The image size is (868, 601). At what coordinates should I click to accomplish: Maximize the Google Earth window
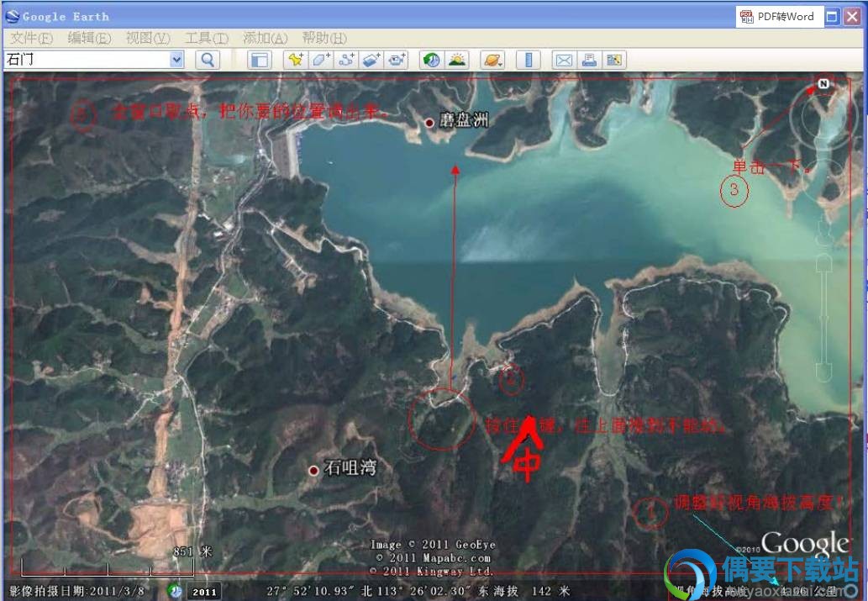(832, 17)
